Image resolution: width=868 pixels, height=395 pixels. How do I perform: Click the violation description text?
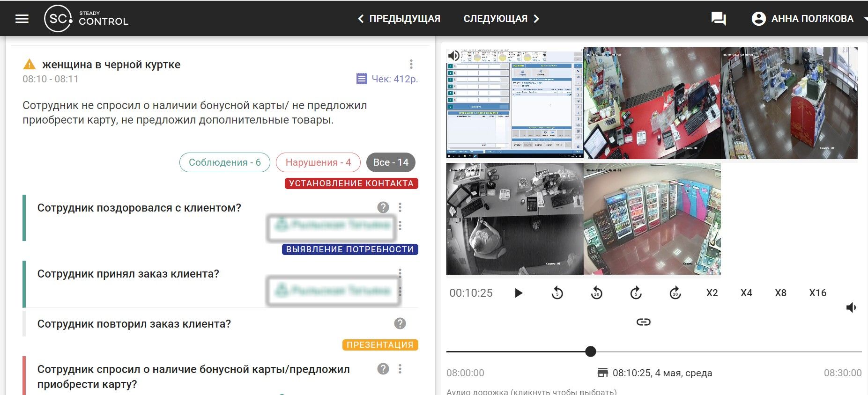click(195, 113)
